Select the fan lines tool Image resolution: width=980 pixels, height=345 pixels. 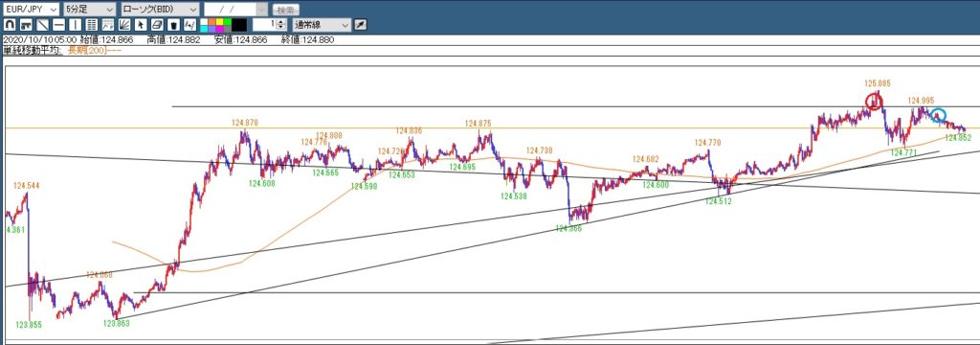click(124, 24)
